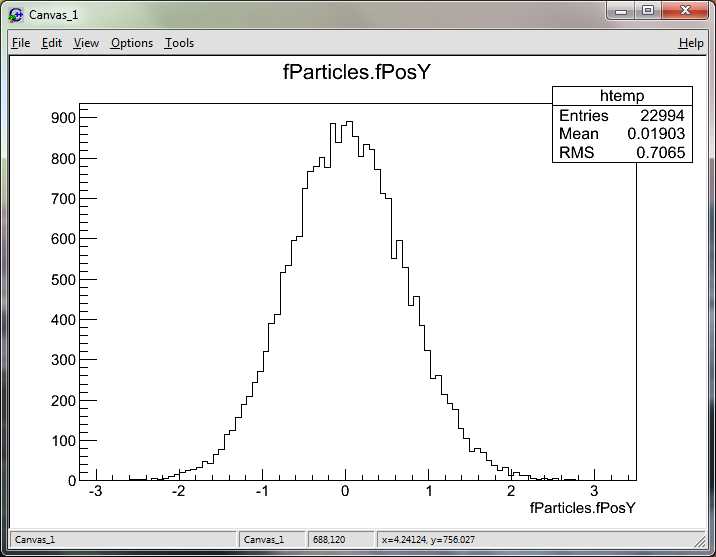This screenshot has height=557, width=716.
Task: Select the htemp header of the stats box
Action: 622,96
